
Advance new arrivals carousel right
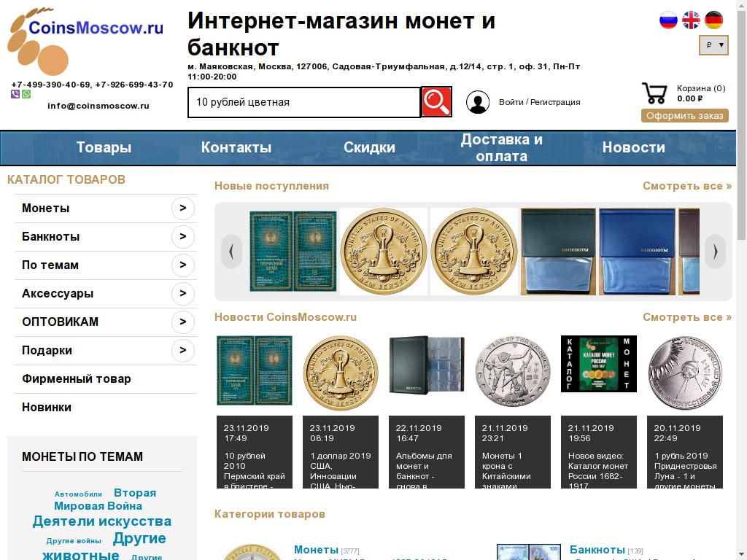coord(715,252)
